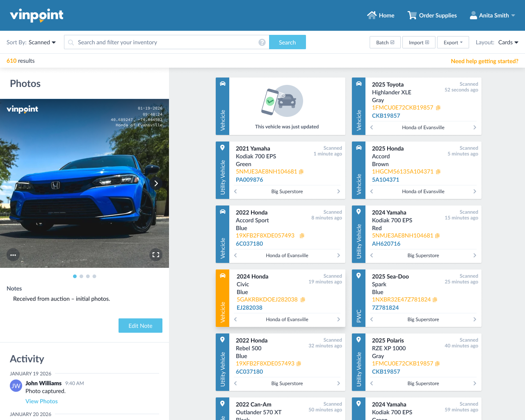This screenshot has width=525, height=420.
Task: Click the Order Supplies cart icon
Action: point(412,15)
